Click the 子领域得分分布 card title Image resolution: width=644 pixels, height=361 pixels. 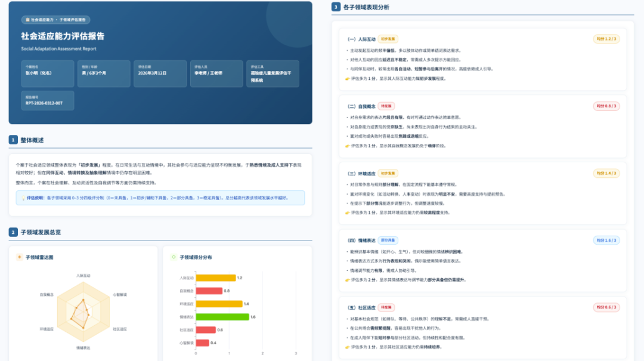[x=196, y=257]
